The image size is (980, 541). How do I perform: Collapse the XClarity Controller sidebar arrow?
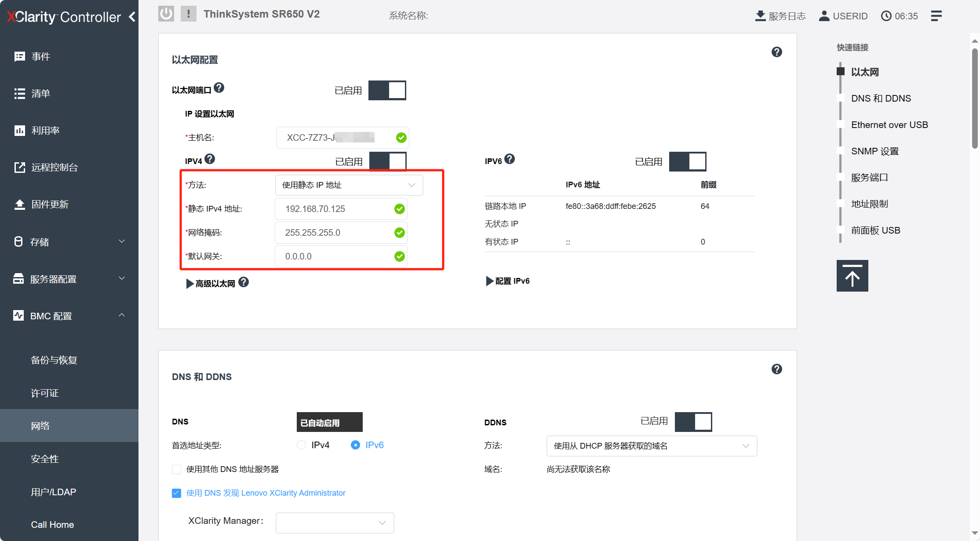click(132, 17)
